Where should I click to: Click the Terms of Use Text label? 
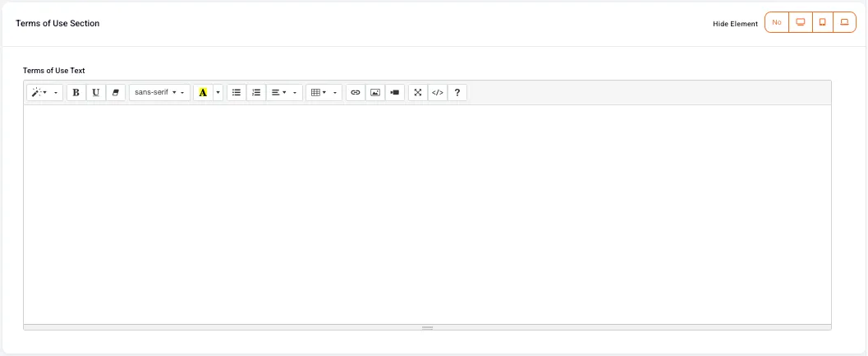[x=53, y=71]
